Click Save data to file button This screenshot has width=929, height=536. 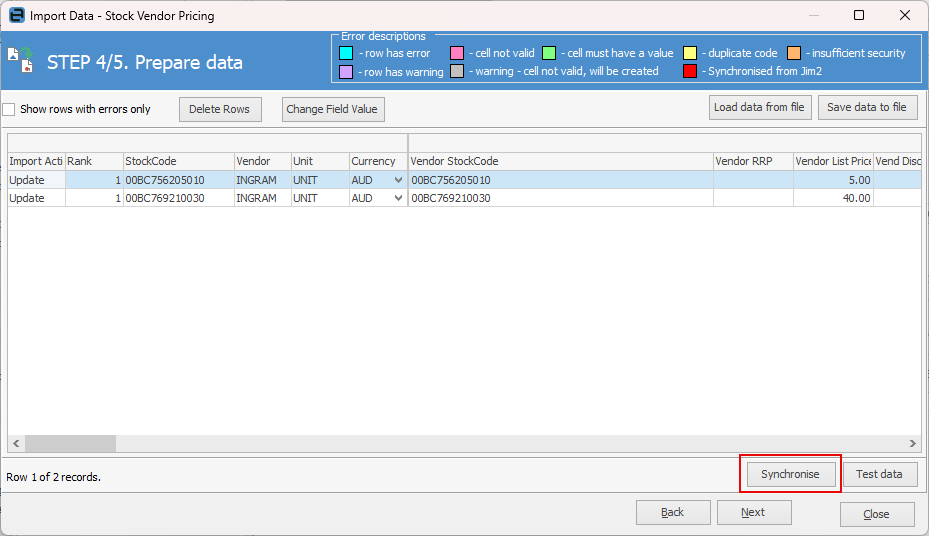tap(867, 107)
